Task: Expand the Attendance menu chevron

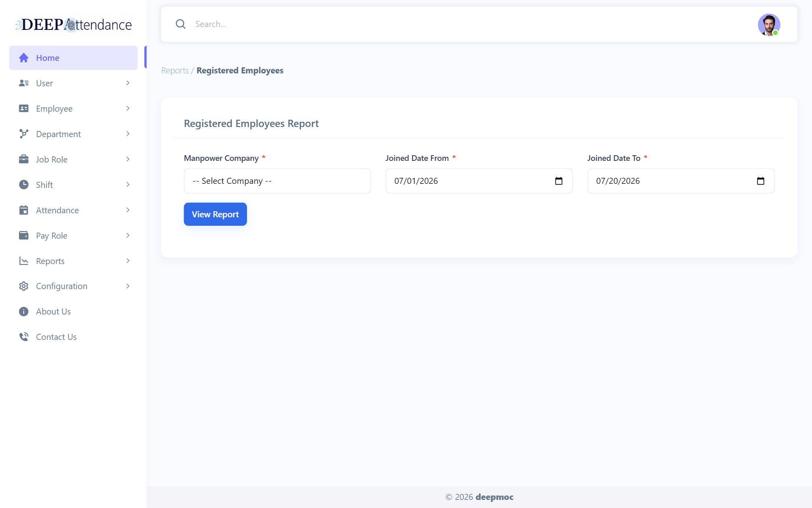Action: (x=128, y=210)
